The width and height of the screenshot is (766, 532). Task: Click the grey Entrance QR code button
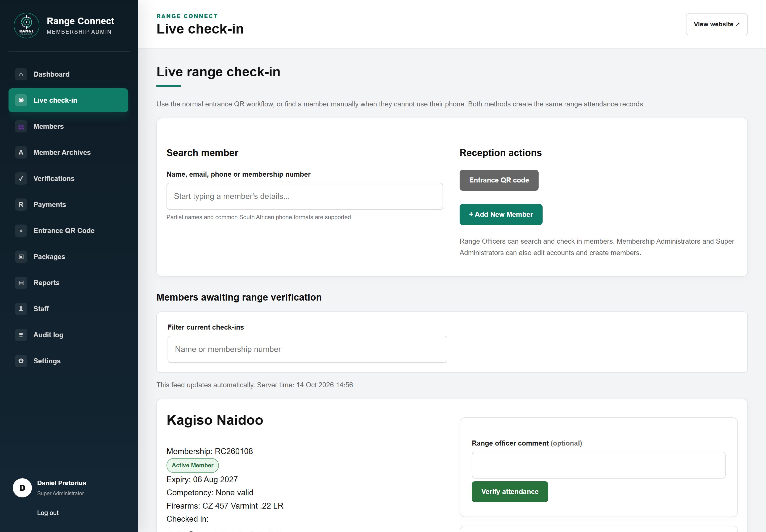(499, 180)
